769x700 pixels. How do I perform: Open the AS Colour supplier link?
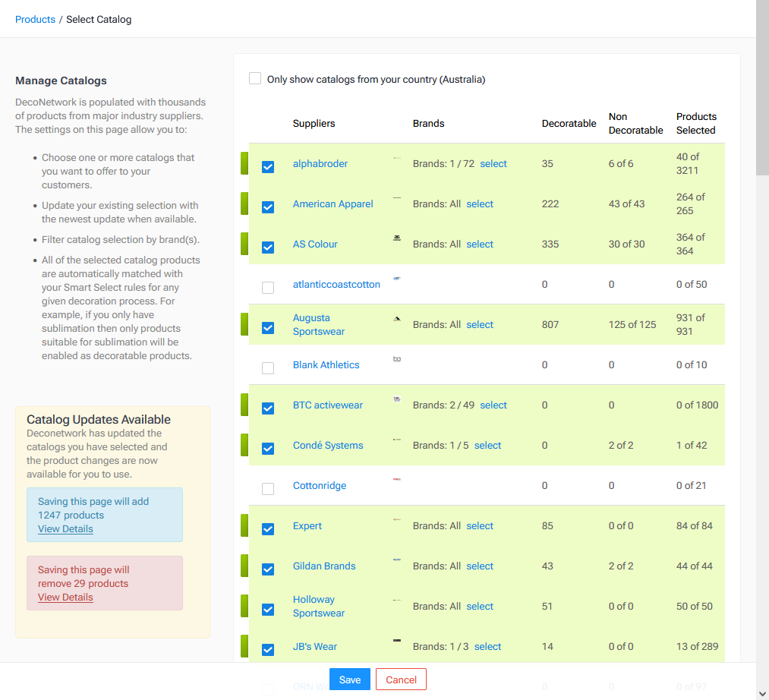point(315,244)
